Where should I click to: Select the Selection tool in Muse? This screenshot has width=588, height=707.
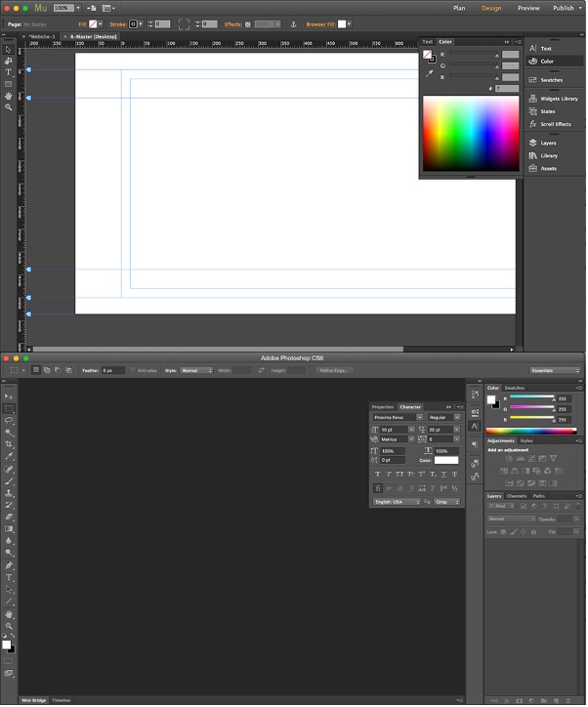(x=8, y=50)
